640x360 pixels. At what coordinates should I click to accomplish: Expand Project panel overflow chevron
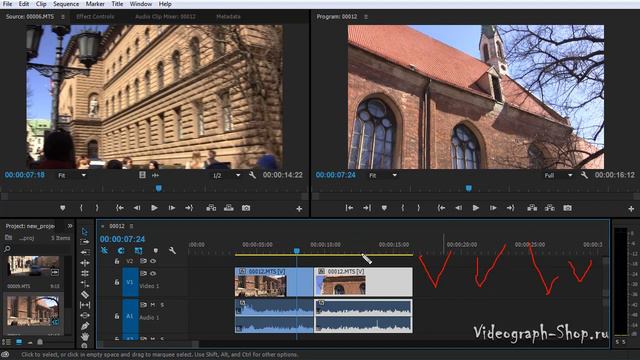[x=70, y=226]
